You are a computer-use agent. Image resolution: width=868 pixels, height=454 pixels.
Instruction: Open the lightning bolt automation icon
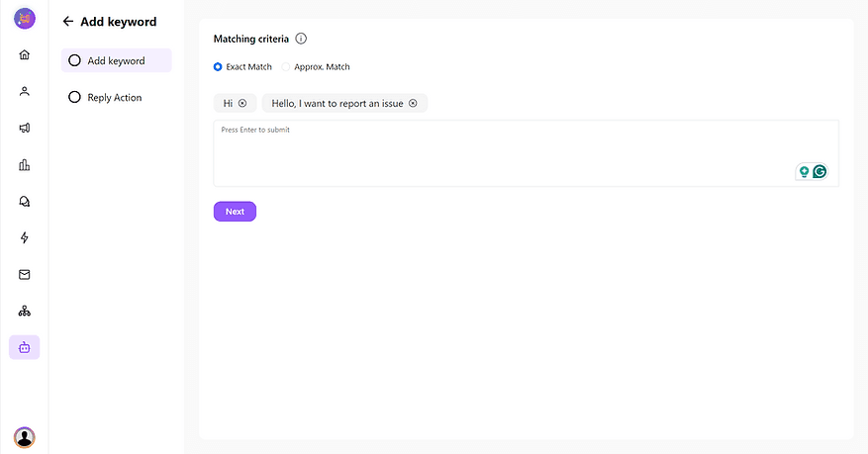pos(25,237)
